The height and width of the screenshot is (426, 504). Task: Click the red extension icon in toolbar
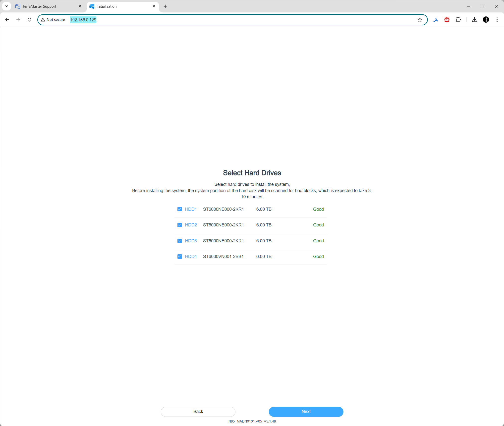[x=447, y=20]
